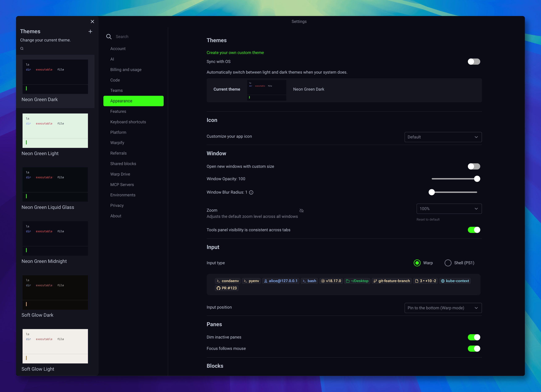
Task: Enable Open new windows with custom size
Action: pyautogui.click(x=474, y=166)
